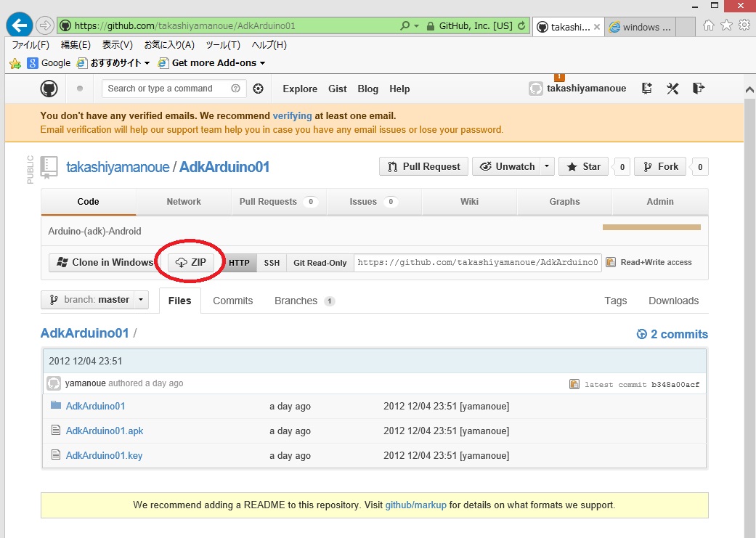Switch to the Commits tab
Image resolution: width=756 pixels, height=538 pixels.
click(232, 301)
